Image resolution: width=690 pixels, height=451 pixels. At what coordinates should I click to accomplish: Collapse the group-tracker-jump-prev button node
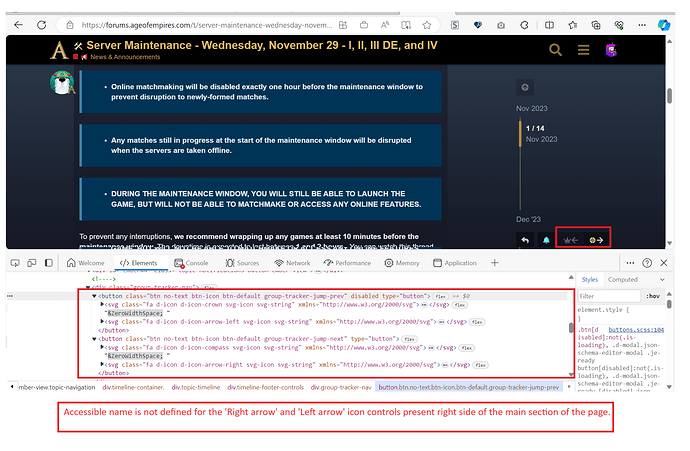(x=94, y=296)
